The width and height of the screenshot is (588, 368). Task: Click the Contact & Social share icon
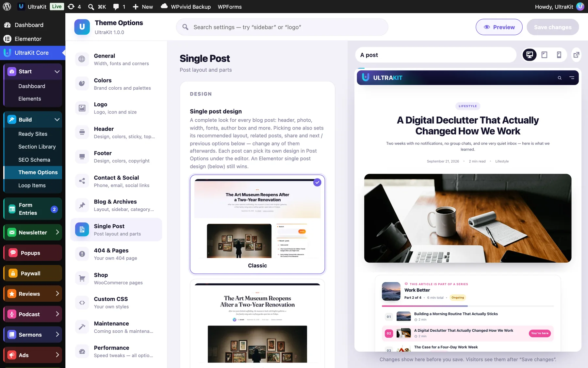pos(82,181)
